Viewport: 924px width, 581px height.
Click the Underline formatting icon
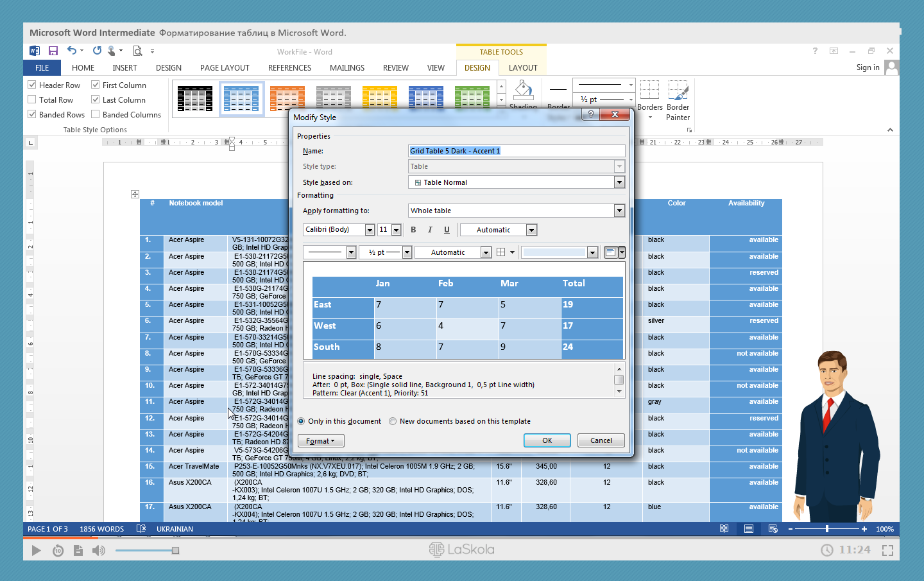point(447,230)
